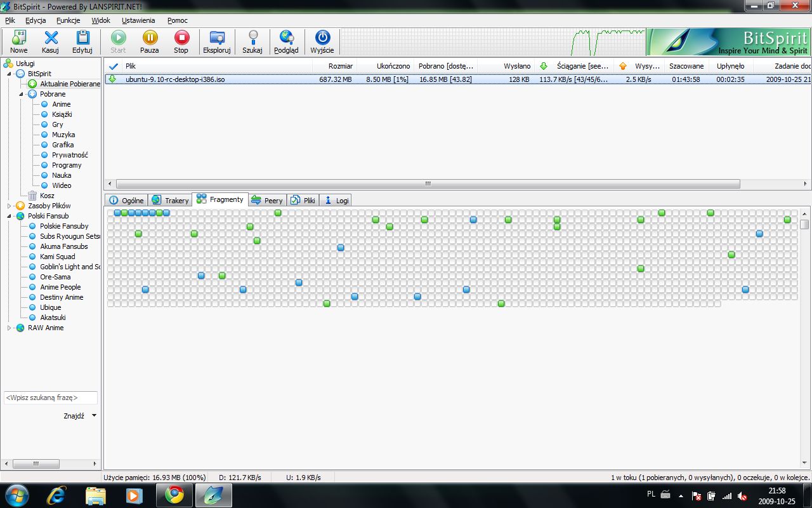Click the Znajdź button
This screenshot has width=812, height=508.
74,416
